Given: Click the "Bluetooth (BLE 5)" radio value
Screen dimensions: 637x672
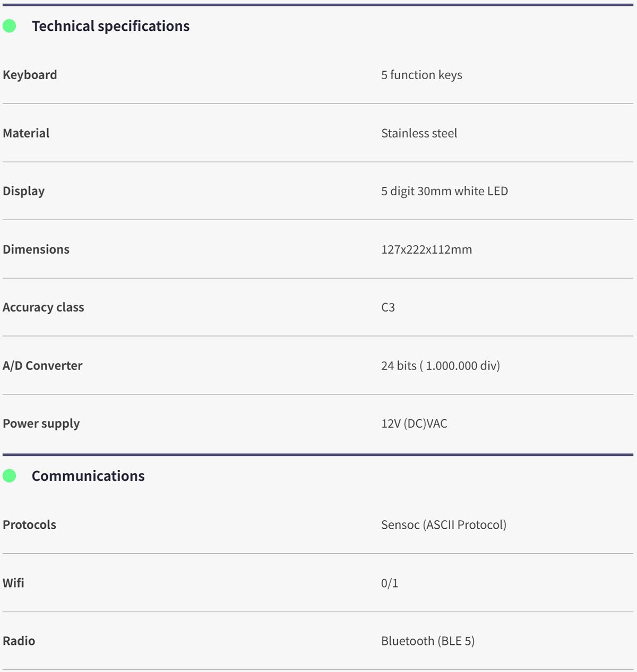Looking at the screenshot, I should click(x=428, y=641).
